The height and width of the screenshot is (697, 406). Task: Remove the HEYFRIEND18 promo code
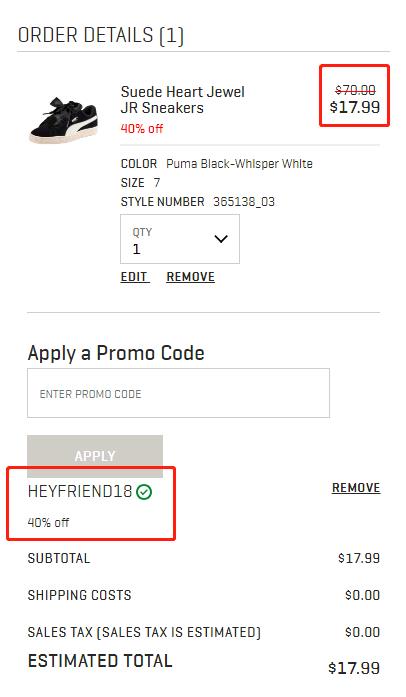click(356, 488)
